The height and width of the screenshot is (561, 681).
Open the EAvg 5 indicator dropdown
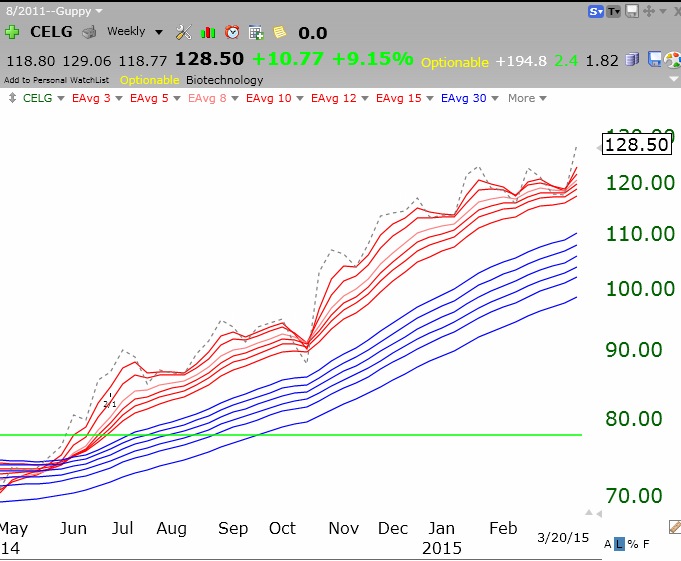pos(177,99)
